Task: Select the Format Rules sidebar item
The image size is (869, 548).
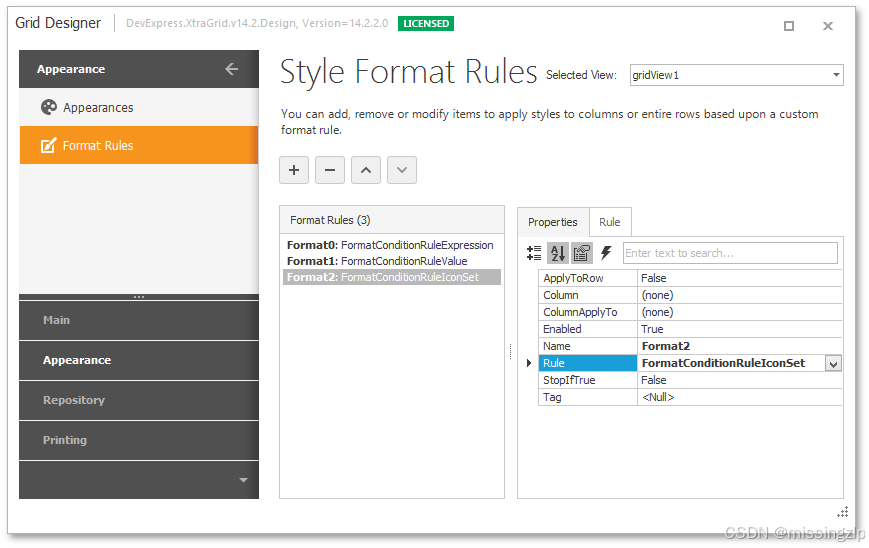Action: (139, 145)
